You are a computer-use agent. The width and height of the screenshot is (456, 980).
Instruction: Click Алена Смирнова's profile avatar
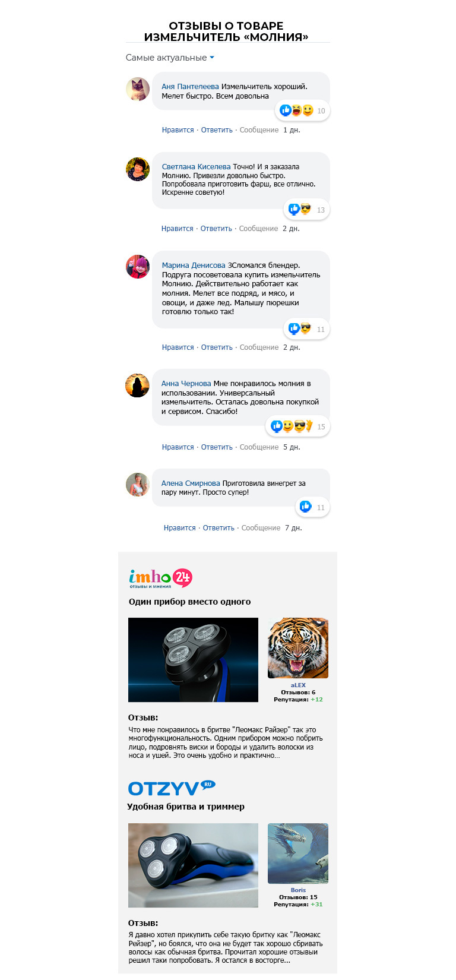138,485
